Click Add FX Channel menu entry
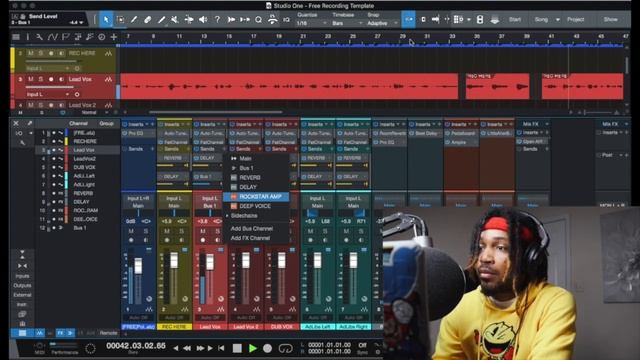Viewport: 640px width, 360px height. (250, 238)
